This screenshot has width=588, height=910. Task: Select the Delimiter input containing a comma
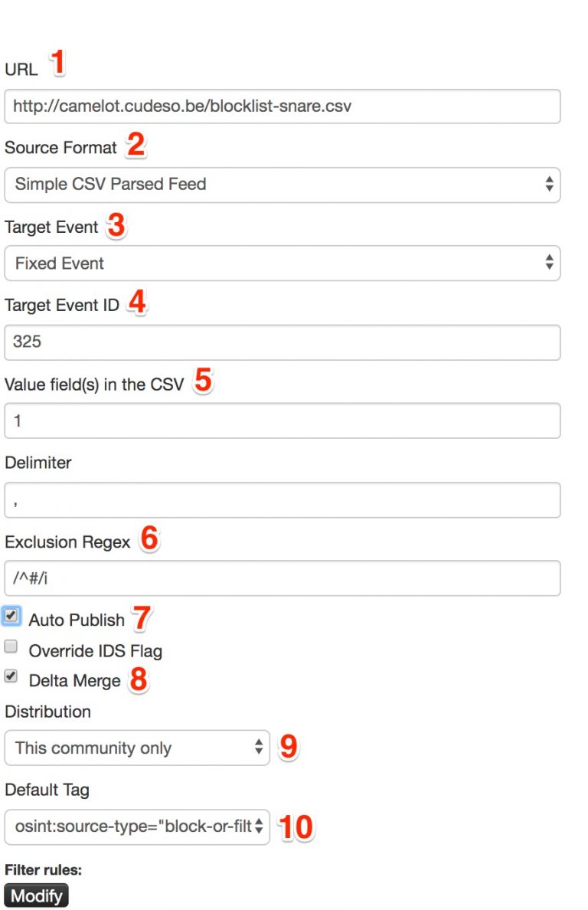tap(283, 499)
